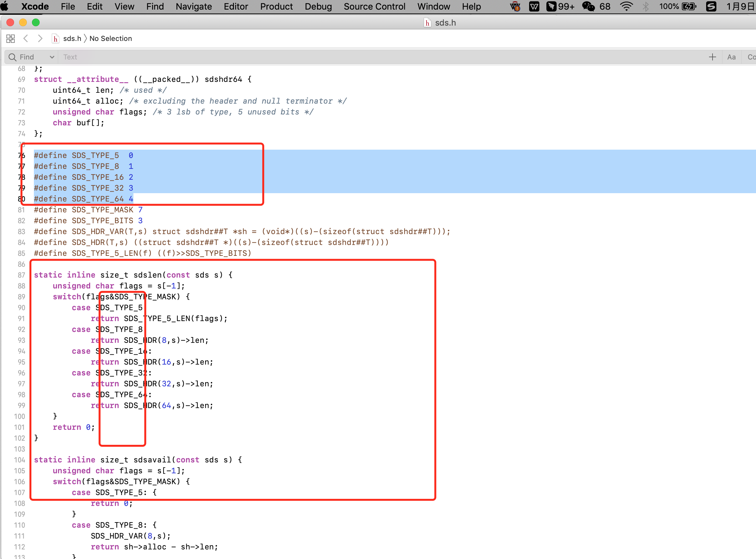This screenshot has height=559, width=756.
Task: Click the Apple menu logo
Action: click(5, 6)
